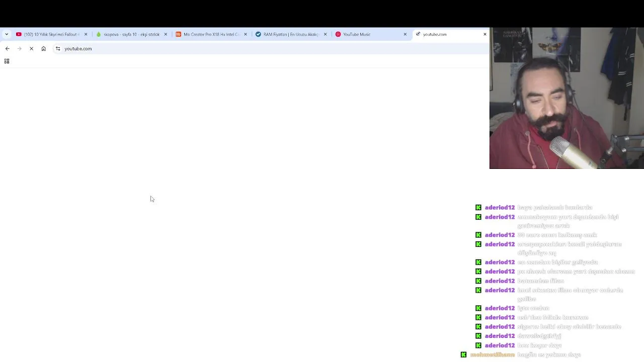Switch to the Msi Creator Pro X18 tab
This screenshot has height=362, width=644.
click(x=211, y=34)
